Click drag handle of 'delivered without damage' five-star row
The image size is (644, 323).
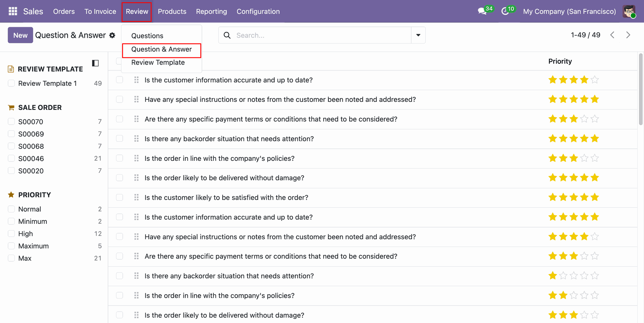point(136,178)
